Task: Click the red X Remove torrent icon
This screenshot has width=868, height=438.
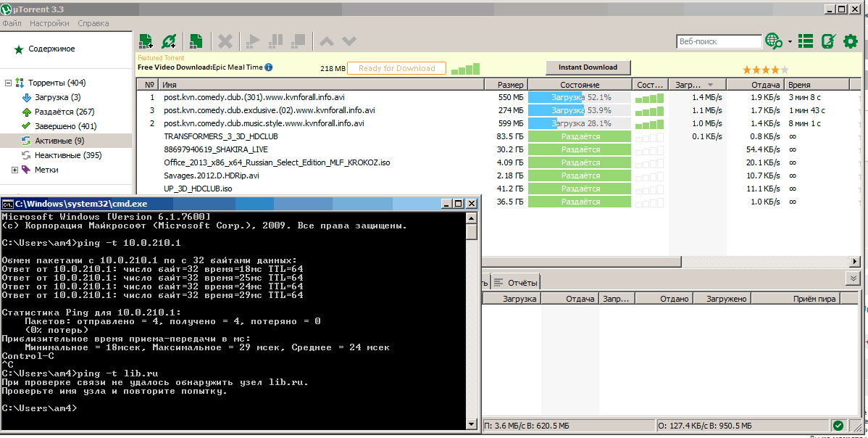Action: click(x=225, y=41)
